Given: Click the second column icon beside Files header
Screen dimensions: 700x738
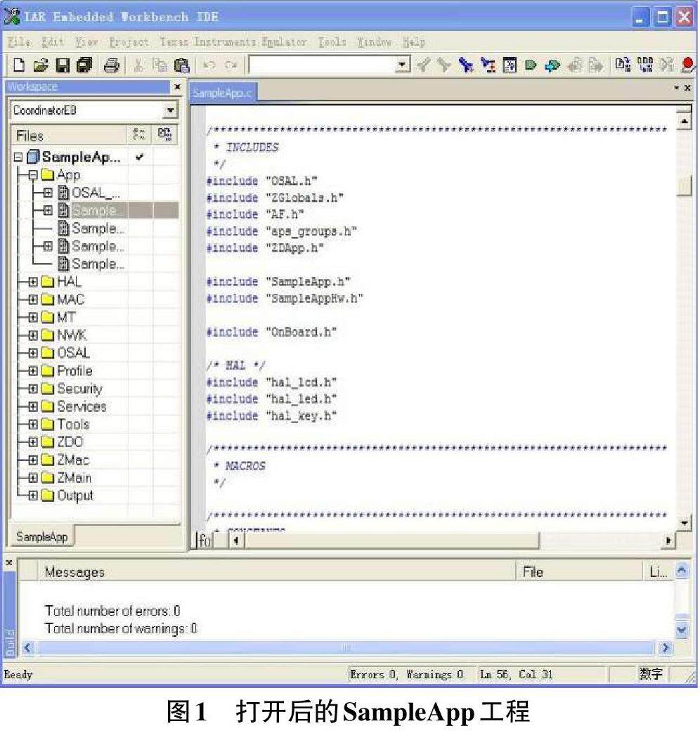Looking at the screenshot, I should [x=164, y=135].
